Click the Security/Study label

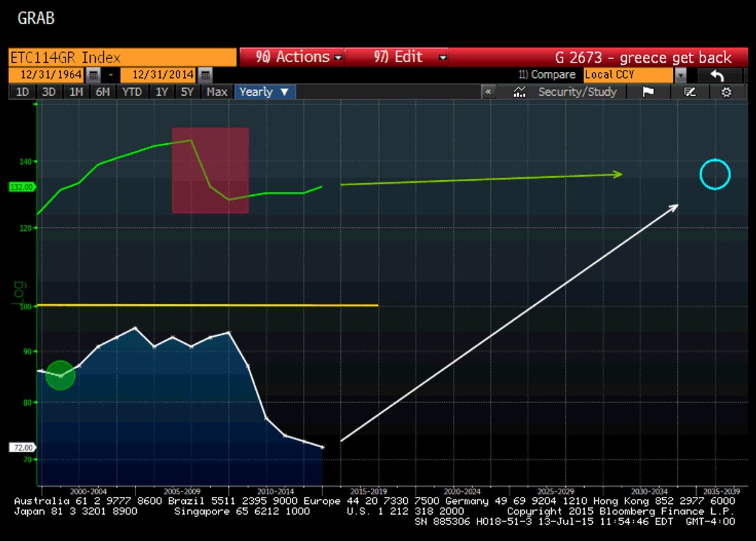tap(577, 92)
